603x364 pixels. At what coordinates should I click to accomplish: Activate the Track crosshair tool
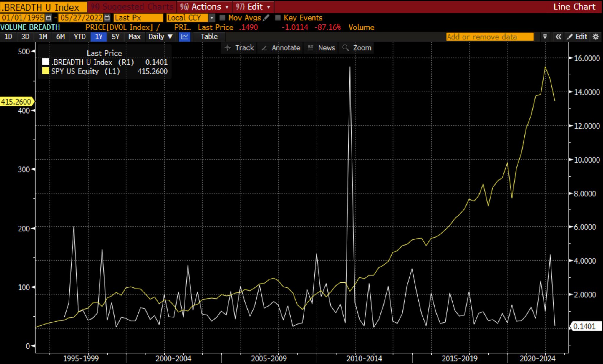[x=239, y=48]
